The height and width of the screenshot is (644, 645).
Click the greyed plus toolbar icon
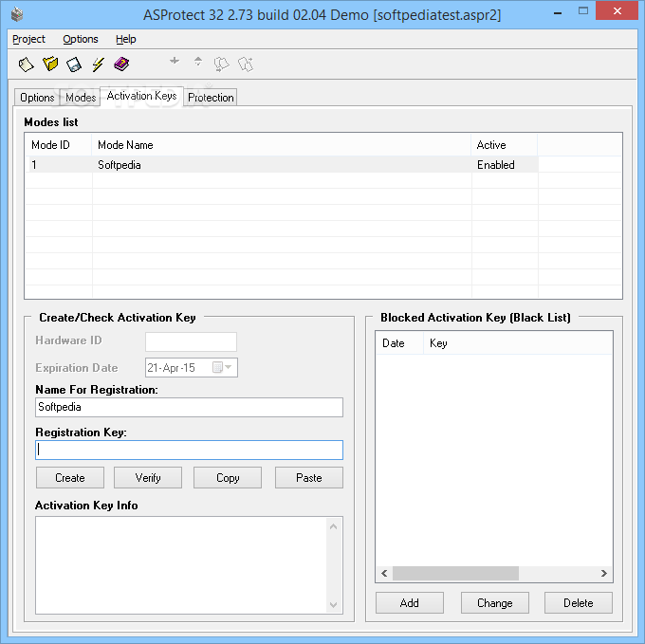point(175,61)
